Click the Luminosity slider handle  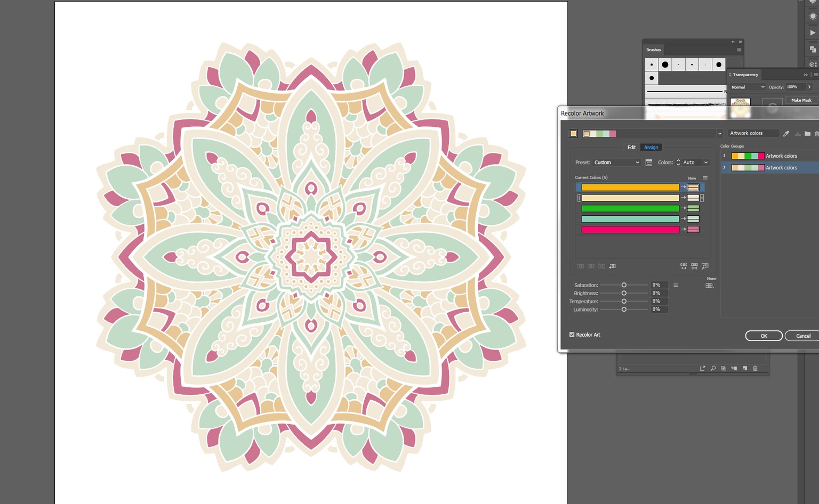pos(624,310)
